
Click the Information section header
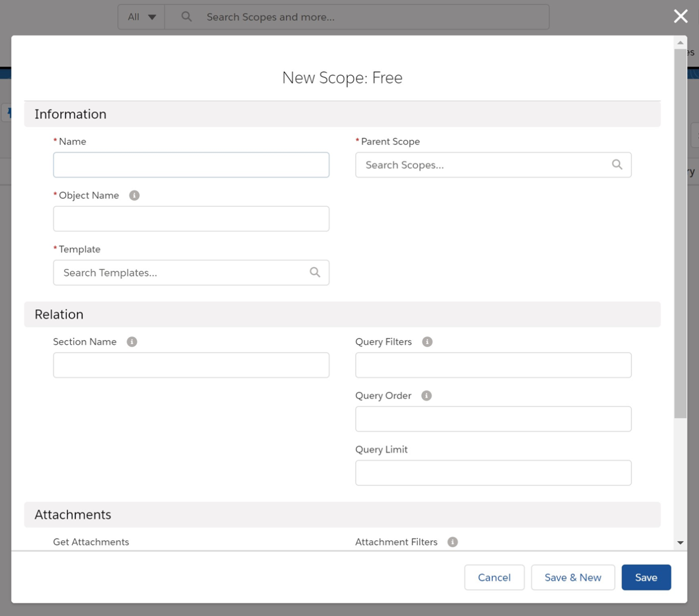click(343, 114)
